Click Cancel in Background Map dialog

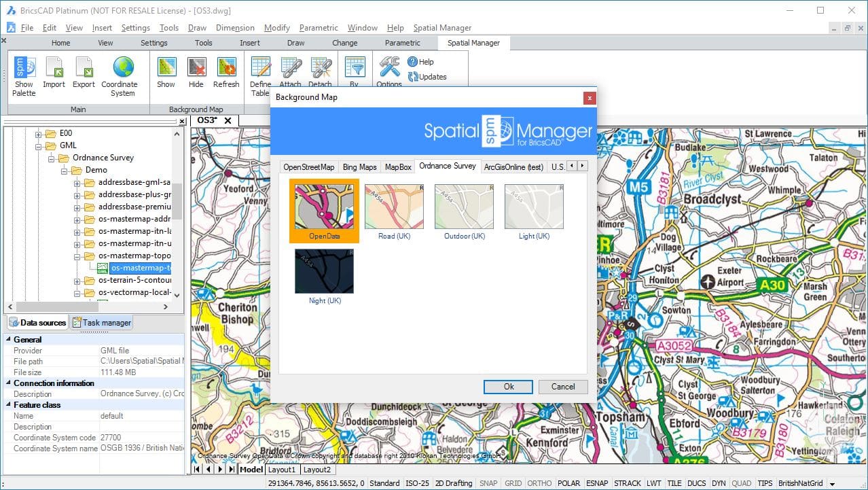click(563, 387)
